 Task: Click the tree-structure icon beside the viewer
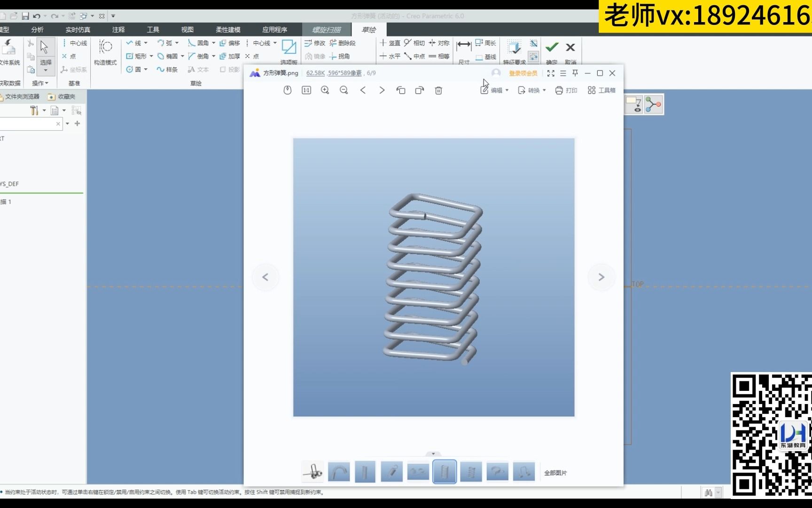653,104
